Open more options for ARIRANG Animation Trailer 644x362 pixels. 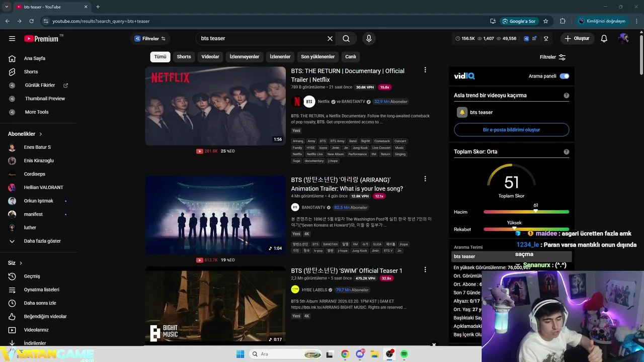click(x=425, y=179)
